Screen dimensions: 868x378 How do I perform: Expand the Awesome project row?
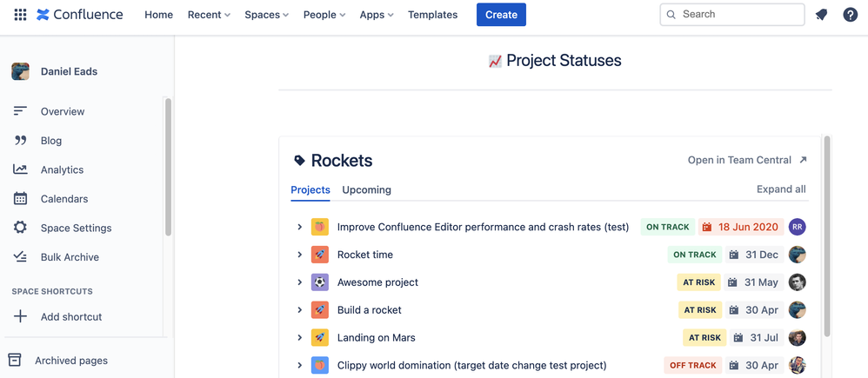click(299, 282)
